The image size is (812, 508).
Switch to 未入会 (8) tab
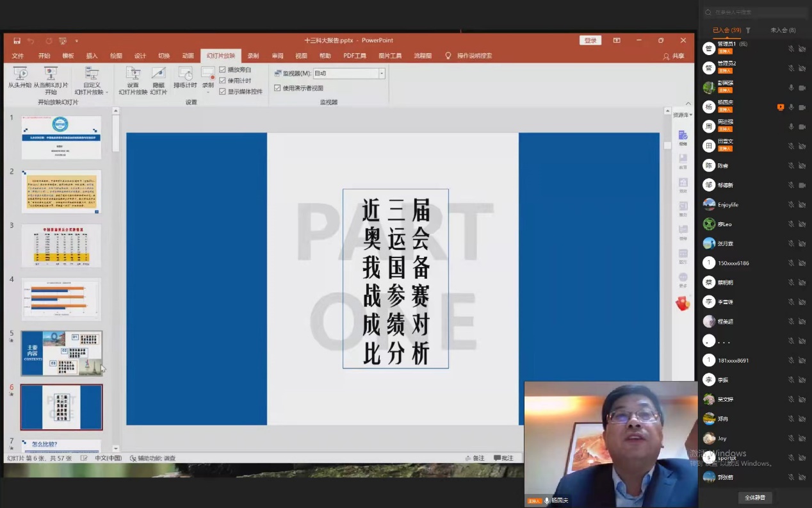[783, 30]
